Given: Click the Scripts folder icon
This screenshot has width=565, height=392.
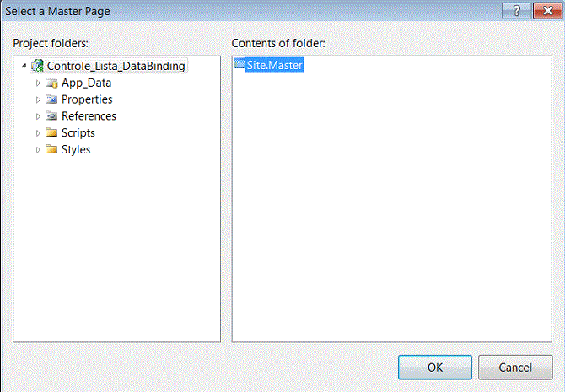Looking at the screenshot, I should pyautogui.click(x=51, y=132).
